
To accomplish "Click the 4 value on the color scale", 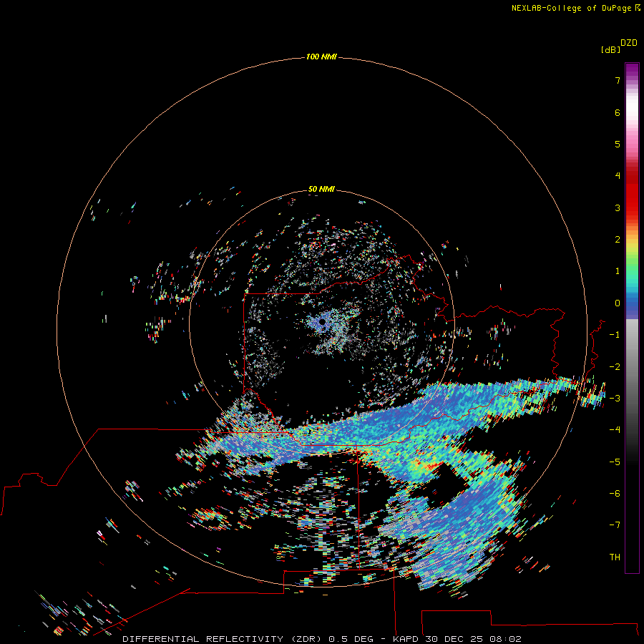I will pyautogui.click(x=618, y=176).
